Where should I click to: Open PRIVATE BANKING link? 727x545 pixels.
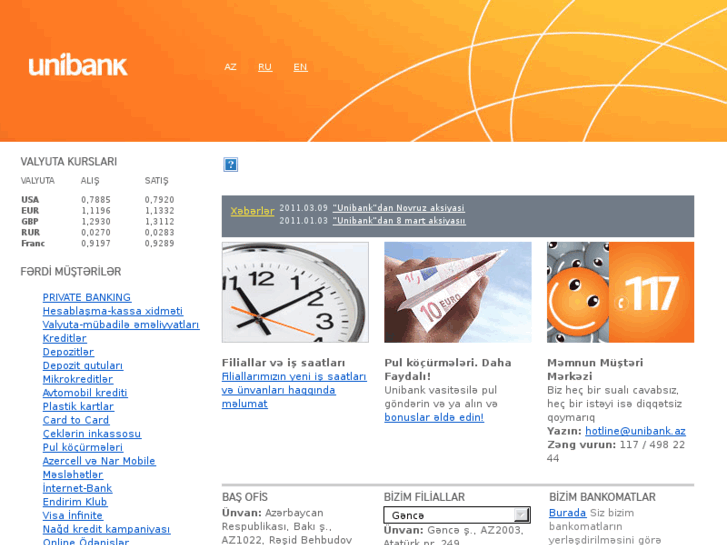coord(87,297)
